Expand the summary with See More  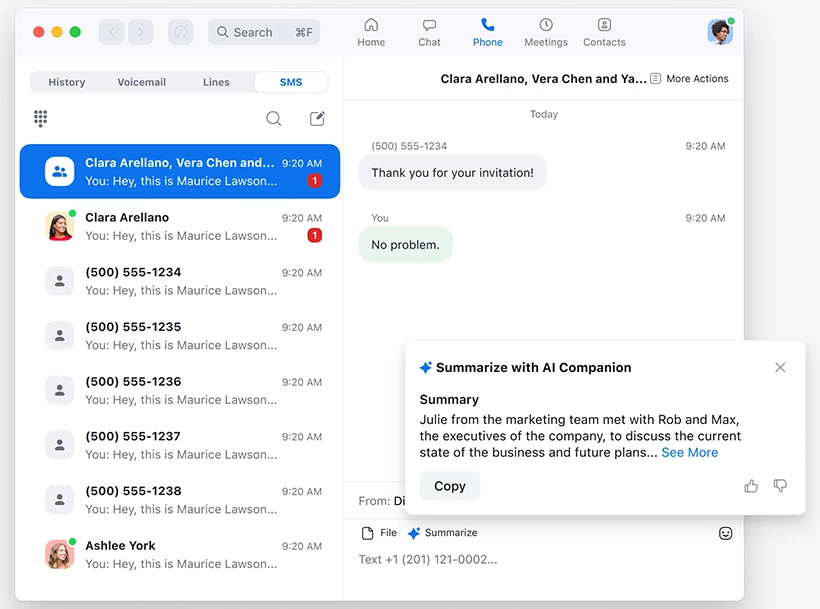690,452
